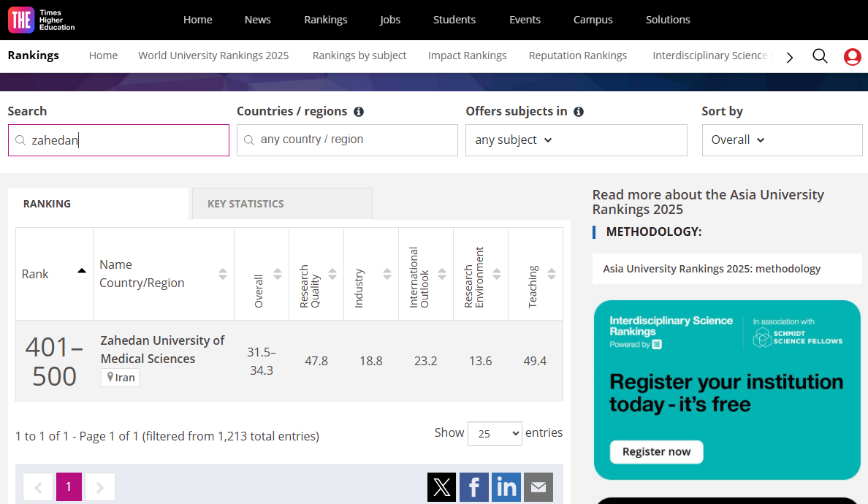Click the 47.8 Research Quality value

[x=316, y=362]
